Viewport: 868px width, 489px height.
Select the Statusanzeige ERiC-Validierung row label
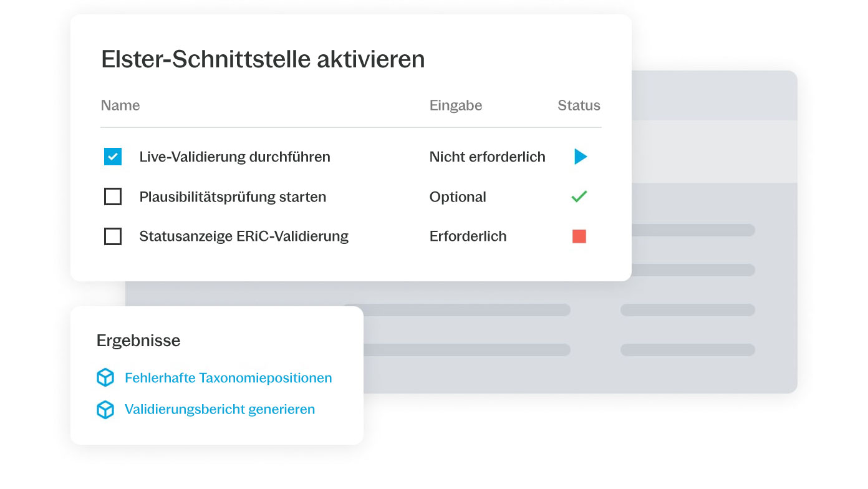tap(244, 236)
